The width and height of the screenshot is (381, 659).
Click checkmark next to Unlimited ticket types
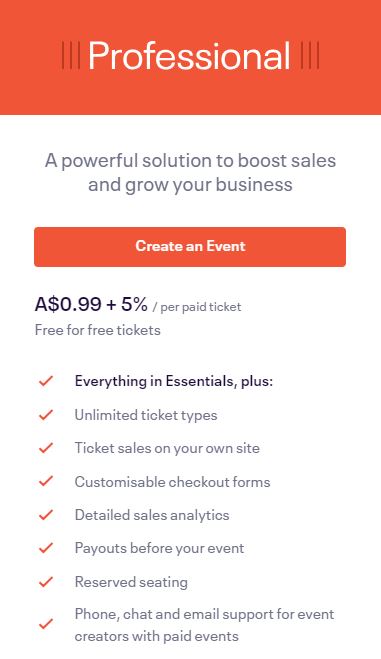point(46,414)
